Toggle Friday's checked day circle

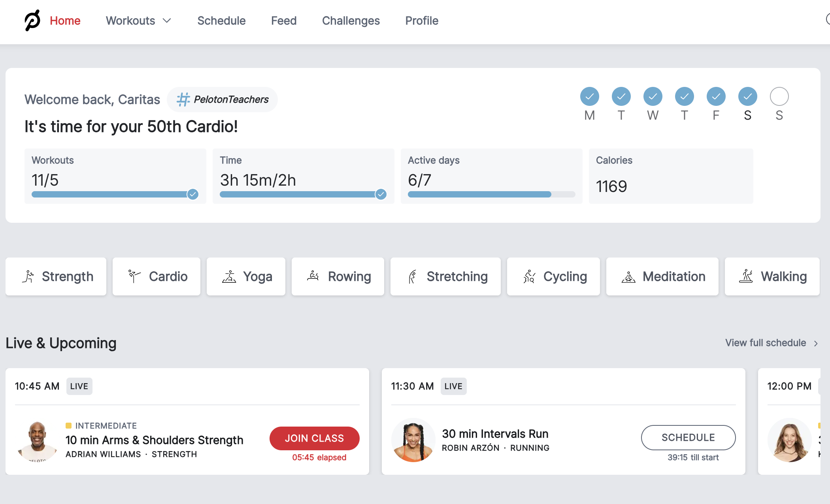pos(716,96)
